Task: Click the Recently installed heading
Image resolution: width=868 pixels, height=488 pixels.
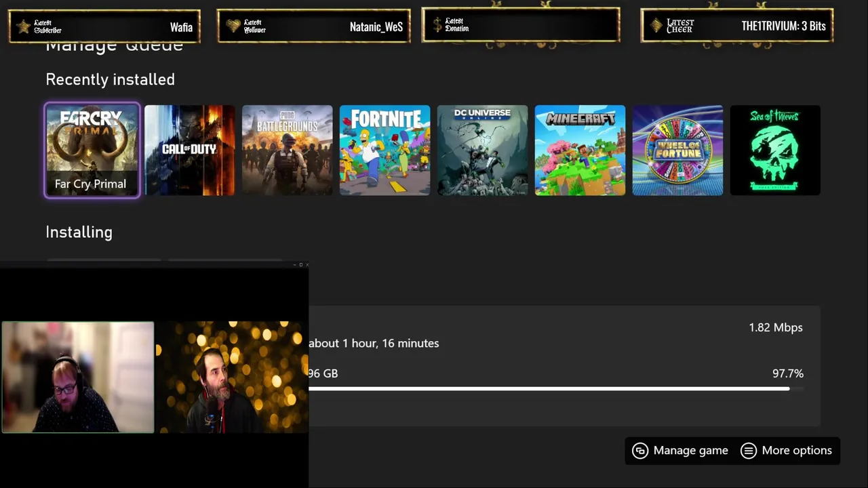Action: [110, 79]
